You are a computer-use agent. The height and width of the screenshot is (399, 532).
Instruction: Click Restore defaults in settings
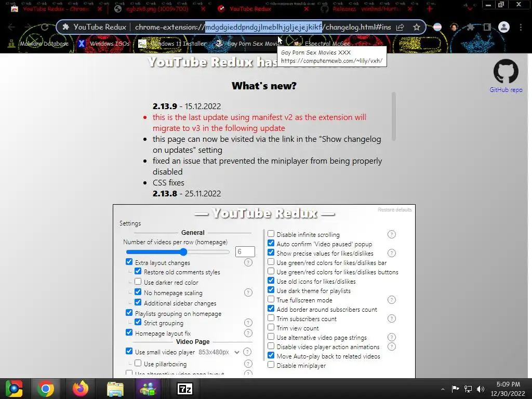tap(395, 210)
